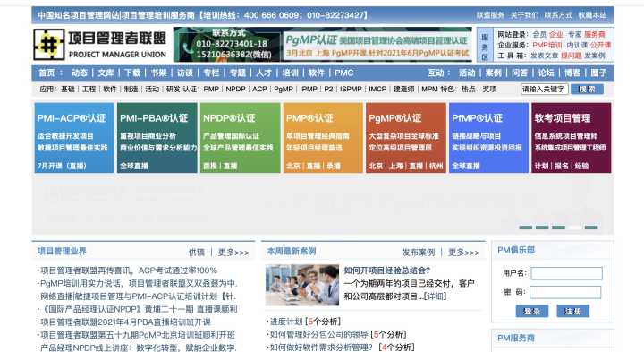
Task: Go to the 访谈 section
Action: tap(185, 73)
